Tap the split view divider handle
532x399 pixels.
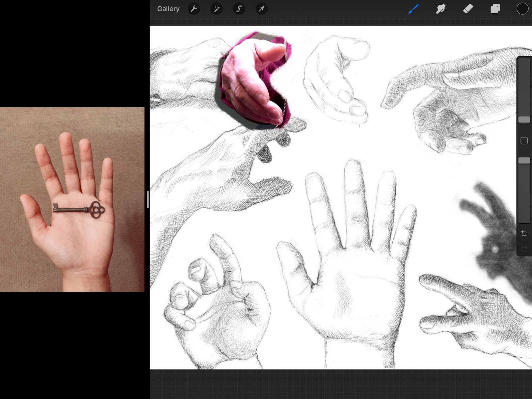click(x=148, y=200)
